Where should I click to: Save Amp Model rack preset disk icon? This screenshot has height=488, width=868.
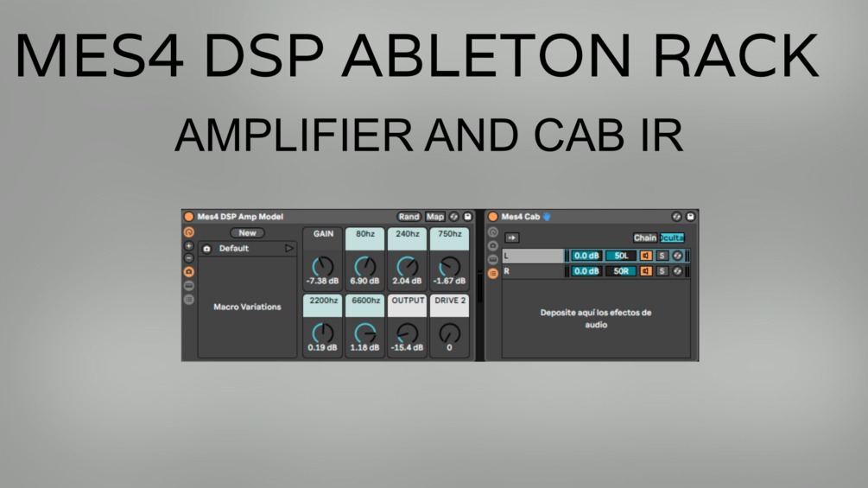coord(468,216)
